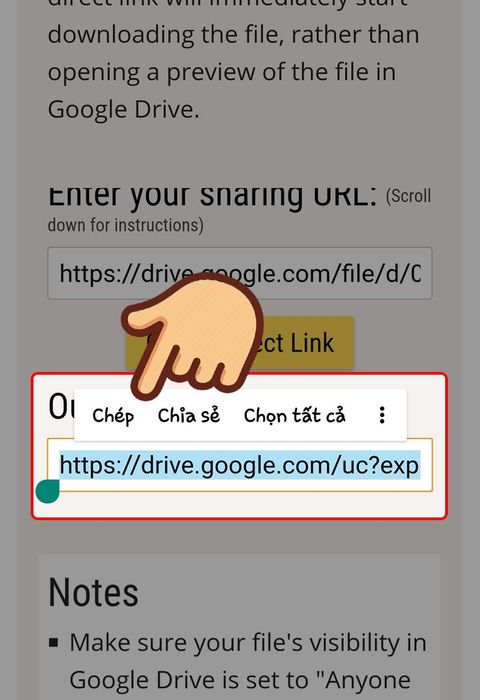Click 'Google Drive.' text in intro paragraph
Screen dimensions: 480x700
coord(124,109)
